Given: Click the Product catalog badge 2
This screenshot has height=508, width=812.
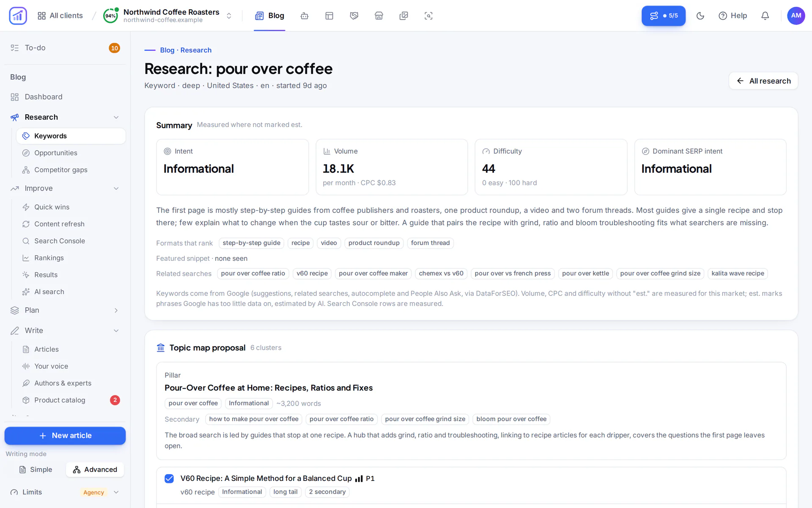Looking at the screenshot, I should 115,400.
